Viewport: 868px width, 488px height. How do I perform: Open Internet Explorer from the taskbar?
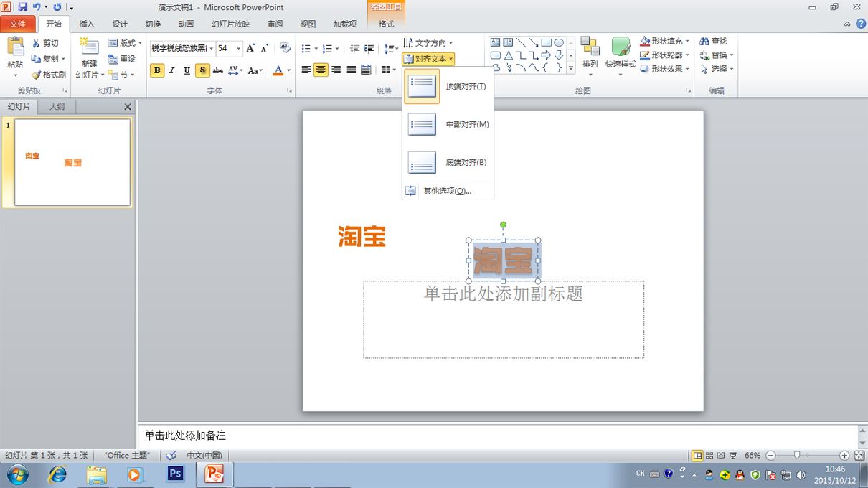click(57, 474)
